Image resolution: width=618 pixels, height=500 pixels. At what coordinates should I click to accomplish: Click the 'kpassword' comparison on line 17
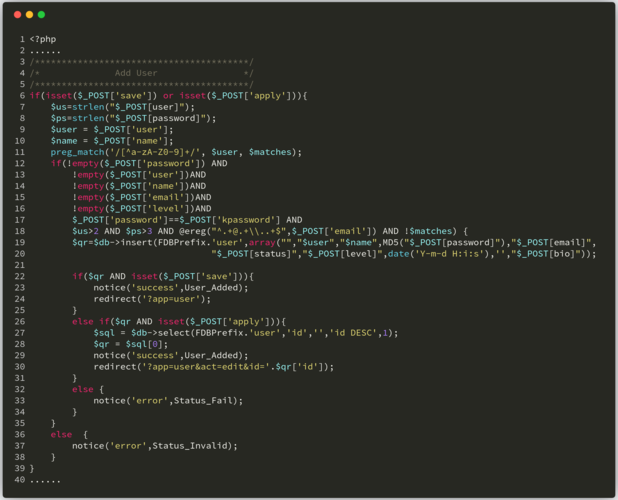coord(176,220)
